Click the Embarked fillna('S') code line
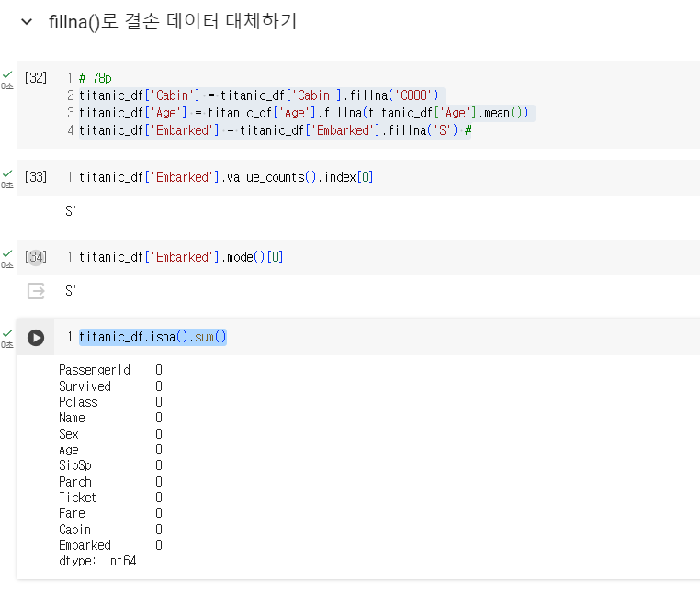Viewport: 700px width, 604px height. tap(275, 130)
